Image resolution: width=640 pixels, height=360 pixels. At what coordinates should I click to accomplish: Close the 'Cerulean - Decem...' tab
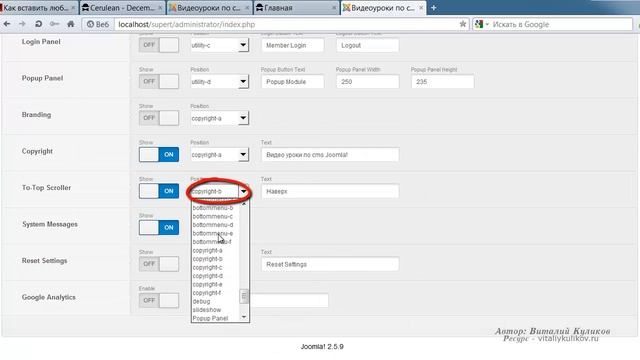(160, 8)
